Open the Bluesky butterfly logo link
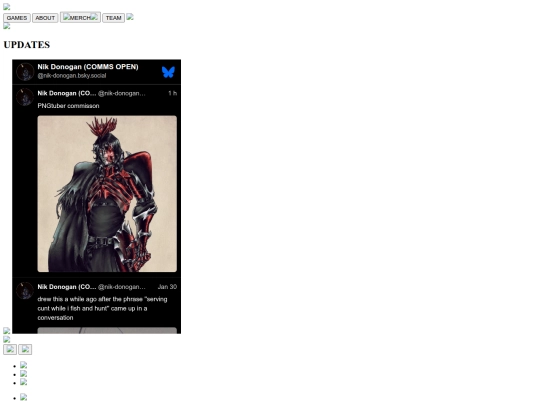 click(168, 72)
